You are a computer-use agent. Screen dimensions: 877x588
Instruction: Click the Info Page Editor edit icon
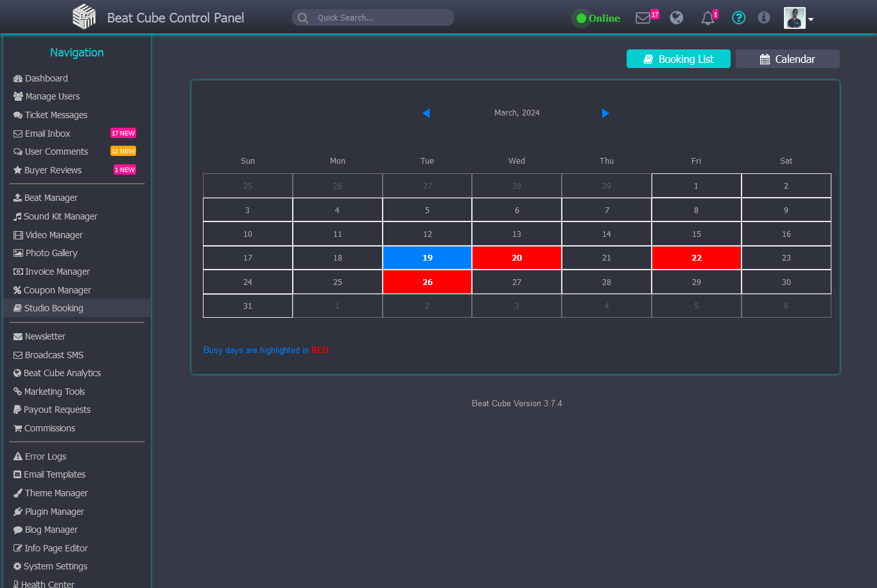pos(18,548)
